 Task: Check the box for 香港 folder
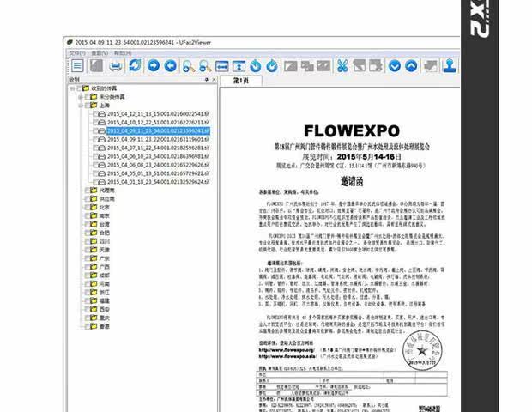click(87, 326)
